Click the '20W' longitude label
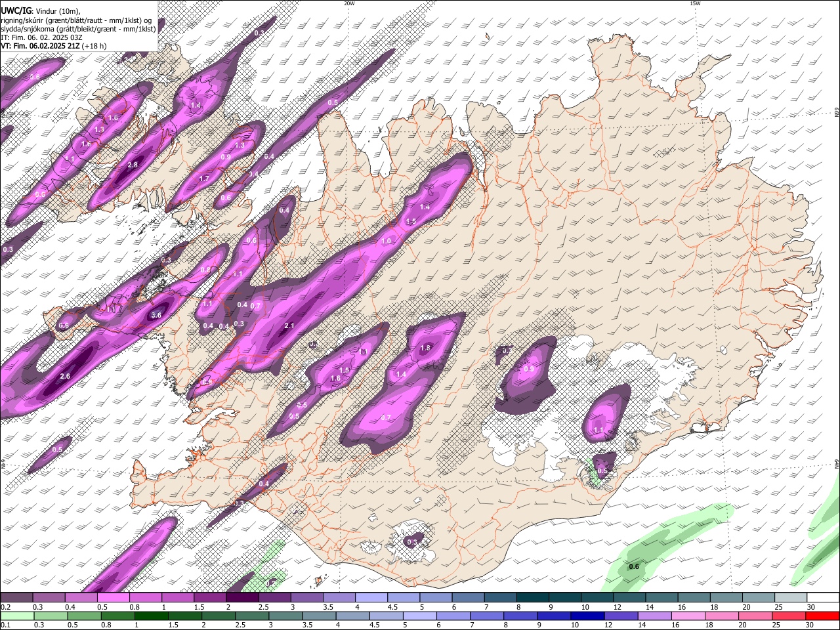Viewport: 840px width, 630px height. (349, 3)
